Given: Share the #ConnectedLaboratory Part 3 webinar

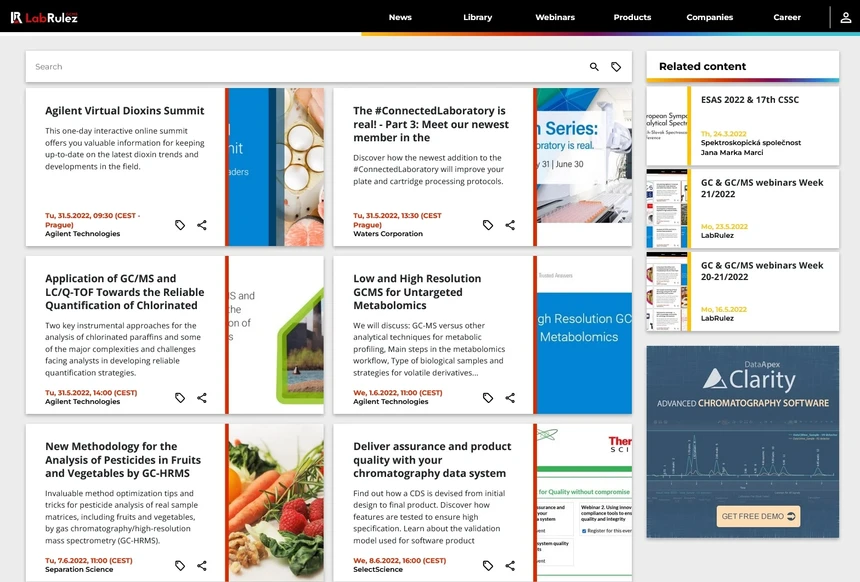Looking at the screenshot, I should click(x=510, y=225).
